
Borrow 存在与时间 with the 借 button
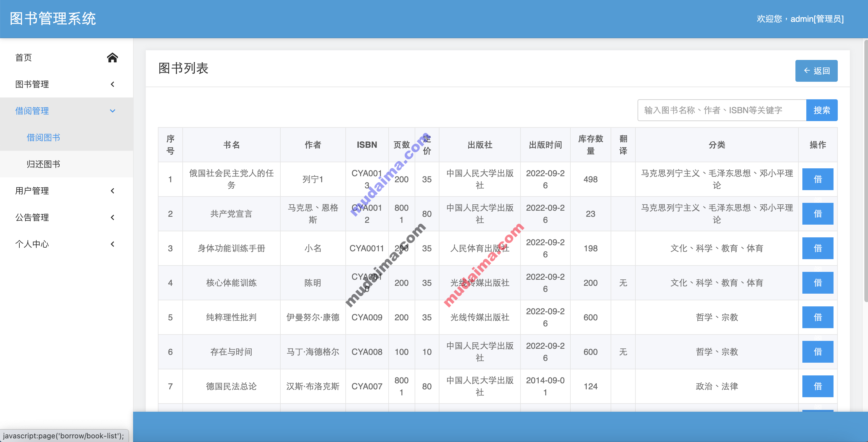coord(817,352)
